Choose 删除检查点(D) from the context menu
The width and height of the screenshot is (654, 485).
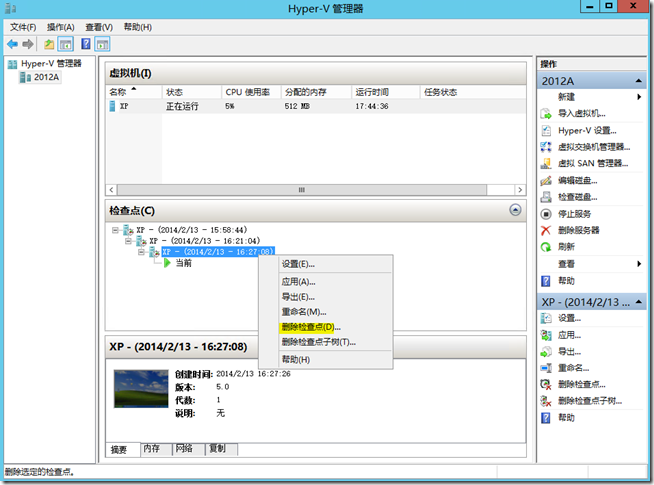(325, 327)
